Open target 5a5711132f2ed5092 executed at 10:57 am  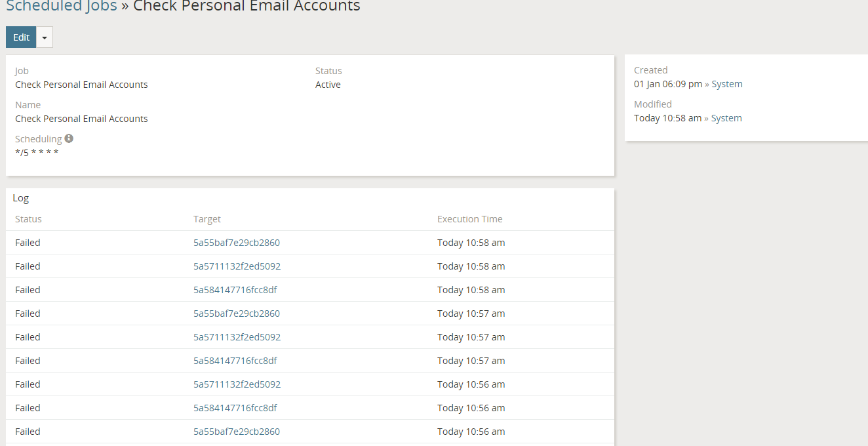point(237,337)
